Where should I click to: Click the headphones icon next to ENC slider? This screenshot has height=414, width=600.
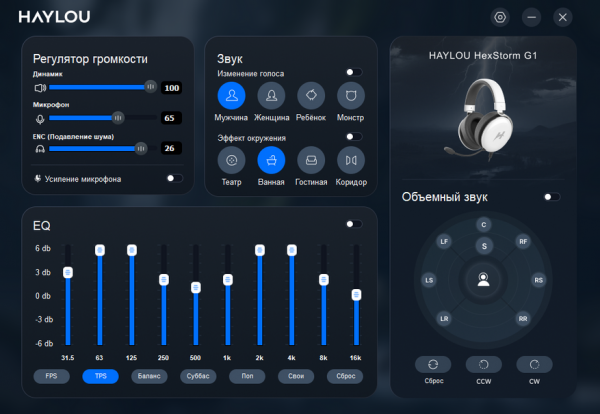pos(40,149)
